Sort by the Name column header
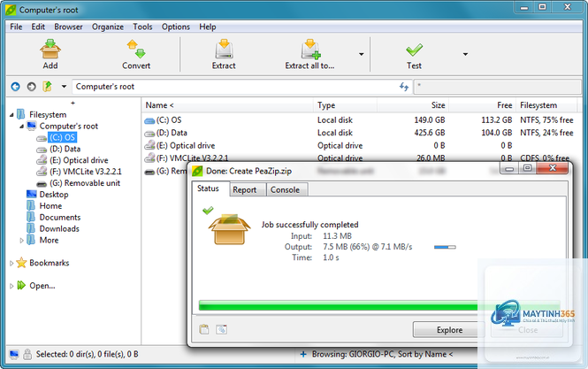Image resolution: width=588 pixels, height=369 pixels. click(227, 105)
